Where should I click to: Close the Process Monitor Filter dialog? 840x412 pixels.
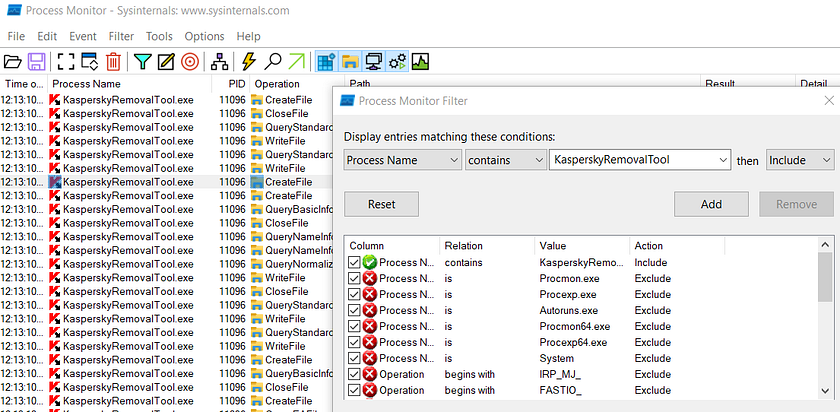click(829, 100)
